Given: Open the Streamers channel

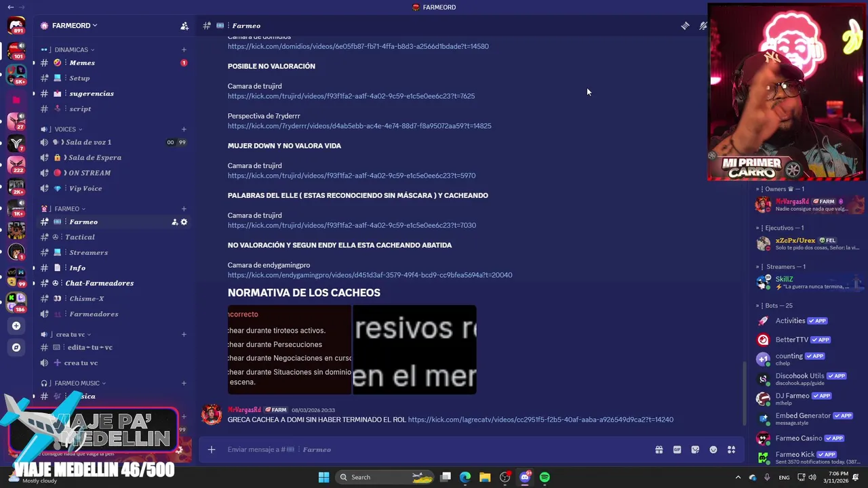Looking at the screenshot, I should (x=114, y=252).
